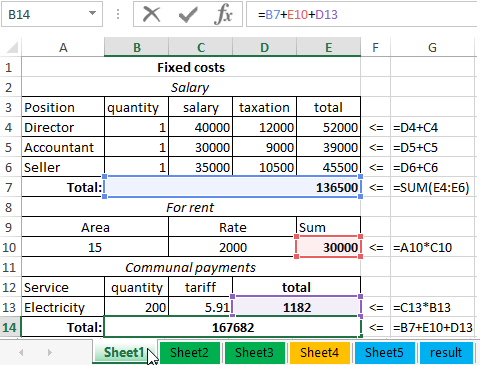Select the 'tariff' header cell
480x365 pixels.
201,287
